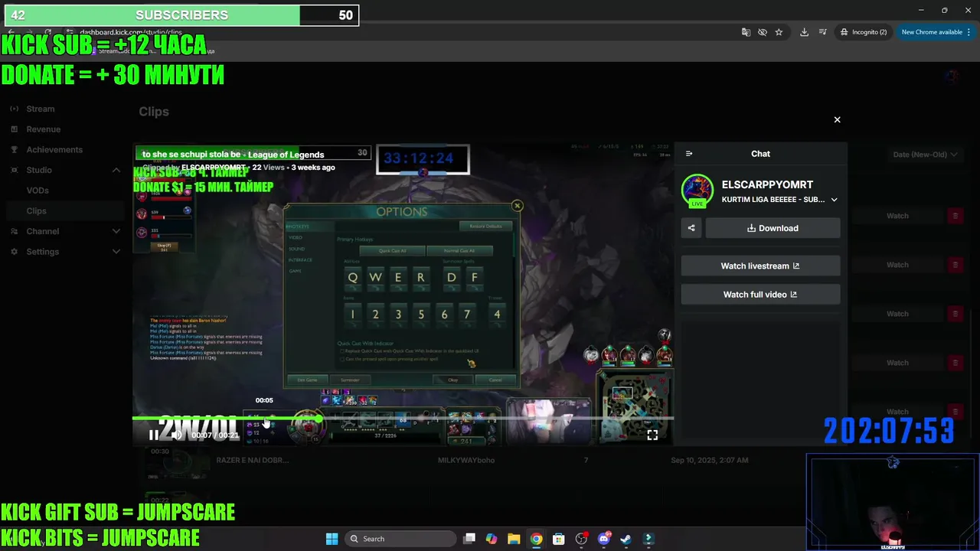Pause the clip playback
Viewport: 980px width, 551px height.
pyautogui.click(x=153, y=435)
